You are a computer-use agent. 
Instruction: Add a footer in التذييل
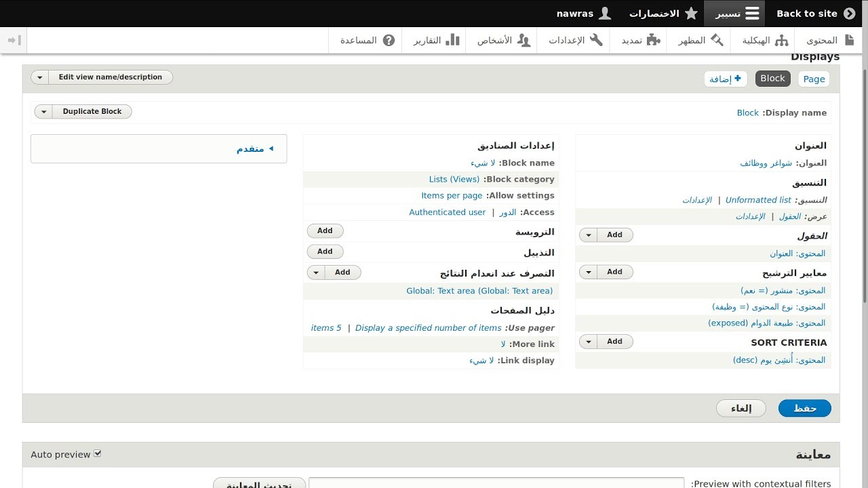325,251
